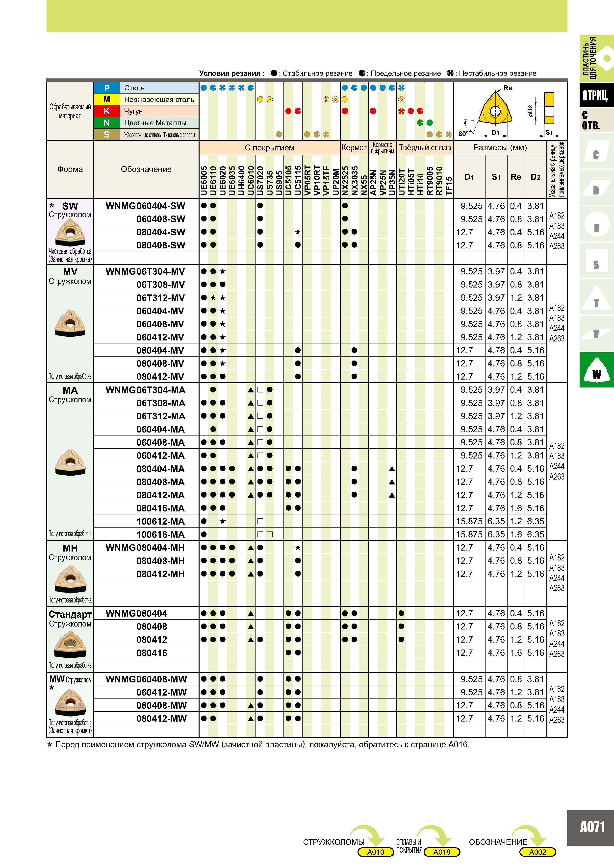Image resolution: width=614 pixels, height=868 pixels.
Task: Click the curved arrow above A018
Action: [434, 836]
